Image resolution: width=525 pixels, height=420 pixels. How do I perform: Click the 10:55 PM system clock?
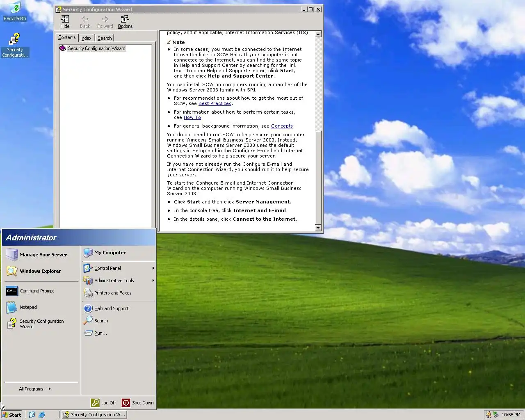(511, 415)
